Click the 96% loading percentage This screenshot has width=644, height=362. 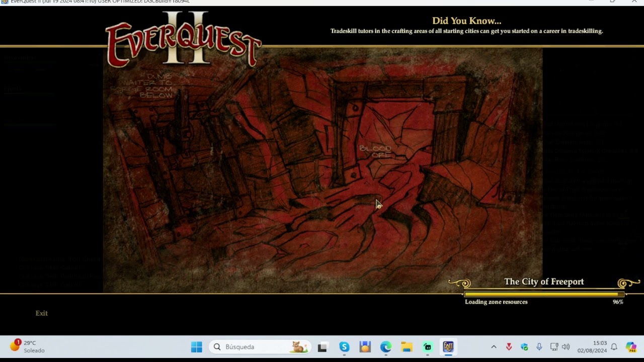click(x=618, y=302)
